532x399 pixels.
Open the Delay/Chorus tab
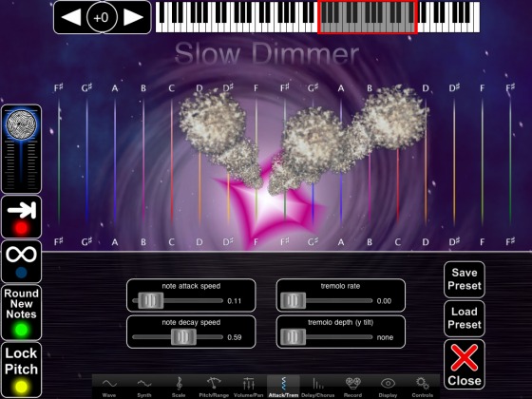[x=318, y=387]
